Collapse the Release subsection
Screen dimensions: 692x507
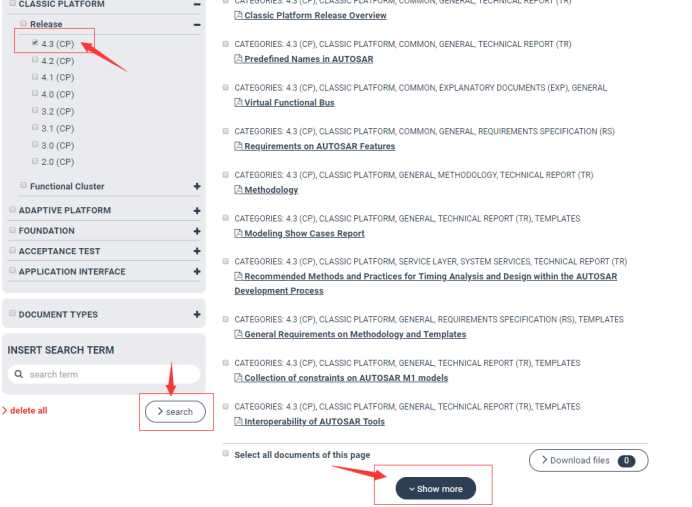[x=197, y=25]
